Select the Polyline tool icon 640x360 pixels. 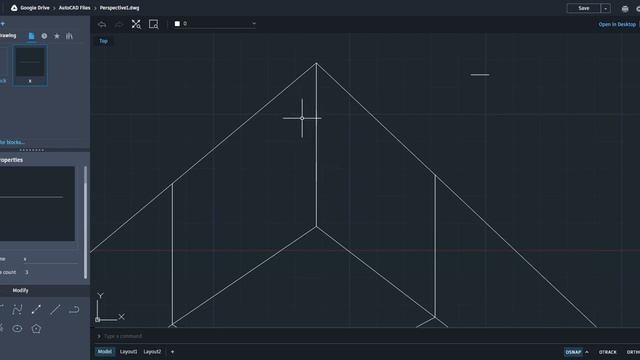(x=74, y=310)
